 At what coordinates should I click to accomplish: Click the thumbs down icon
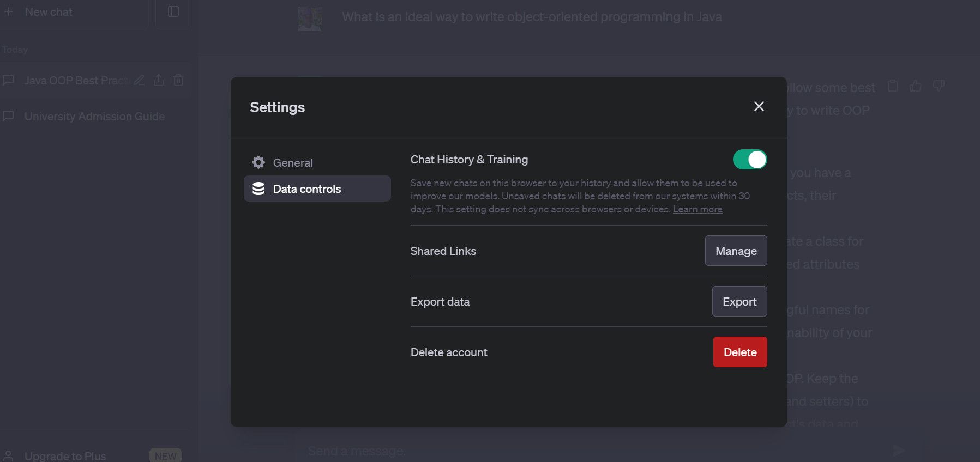coord(939,86)
